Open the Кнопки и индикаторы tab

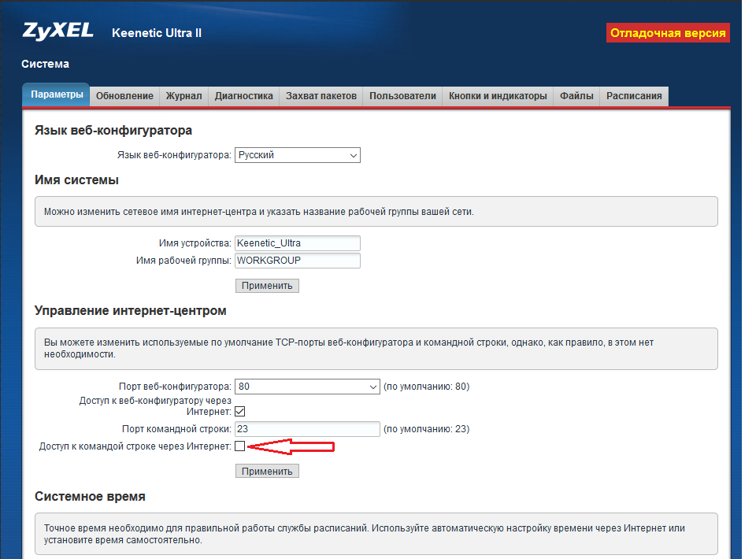pos(498,96)
